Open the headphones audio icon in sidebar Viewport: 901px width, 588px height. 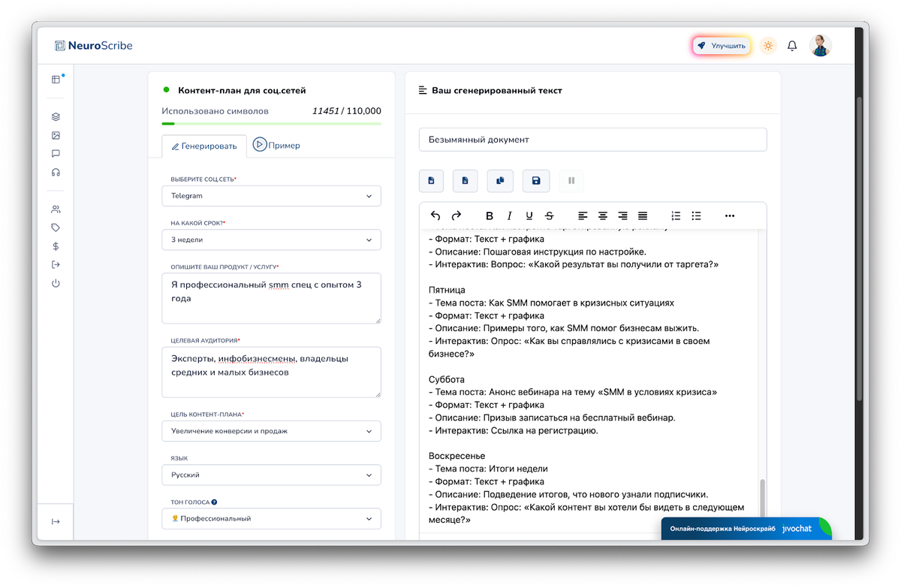(x=56, y=173)
